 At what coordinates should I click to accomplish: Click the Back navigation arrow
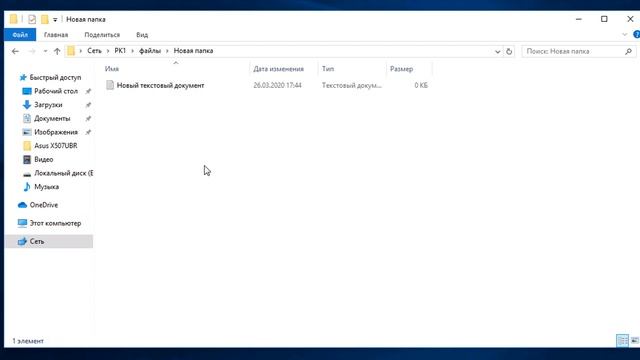coord(15,51)
